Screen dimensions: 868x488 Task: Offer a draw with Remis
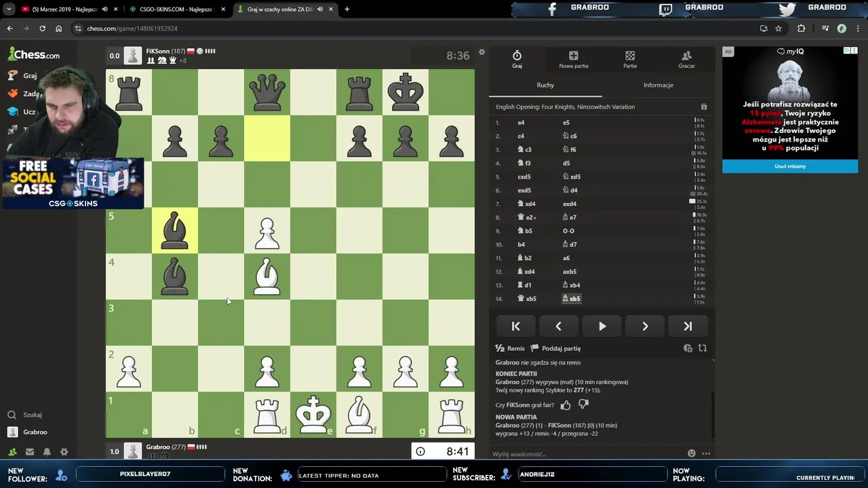click(510, 348)
